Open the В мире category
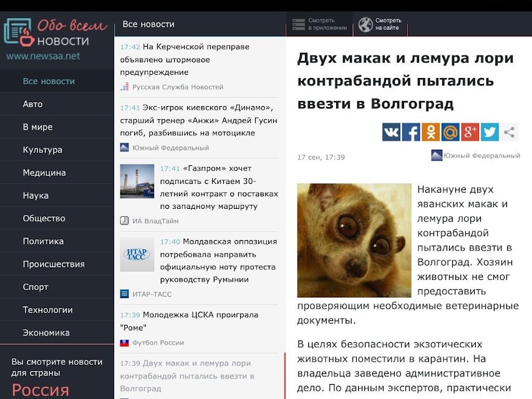Viewport: 532px width, 399px height. [57, 127]
